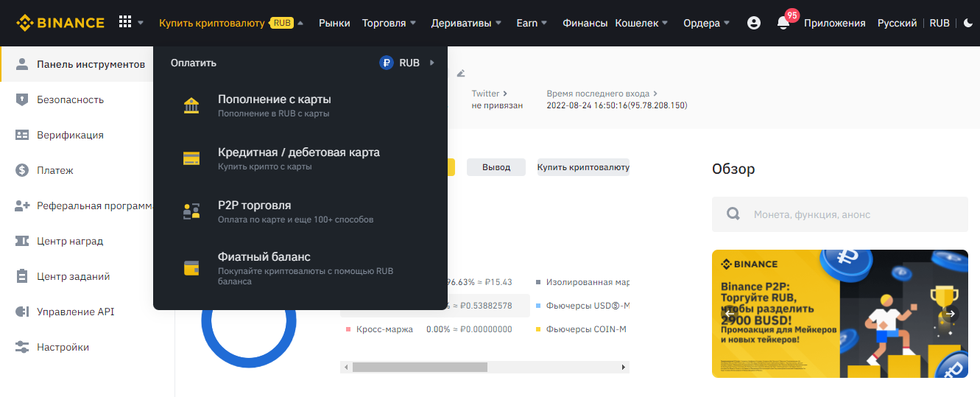Click the Кросс-маржа legend label
The height and width of the screenshot is (397, 980).
(384, 329)
